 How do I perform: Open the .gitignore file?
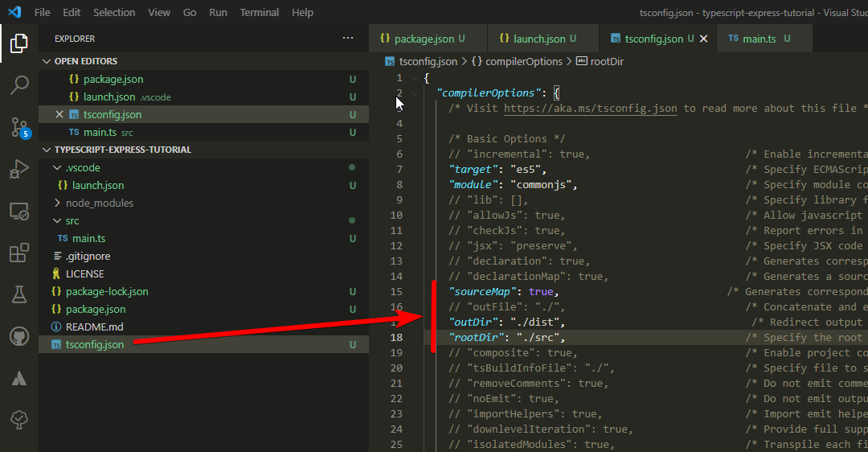203,257
